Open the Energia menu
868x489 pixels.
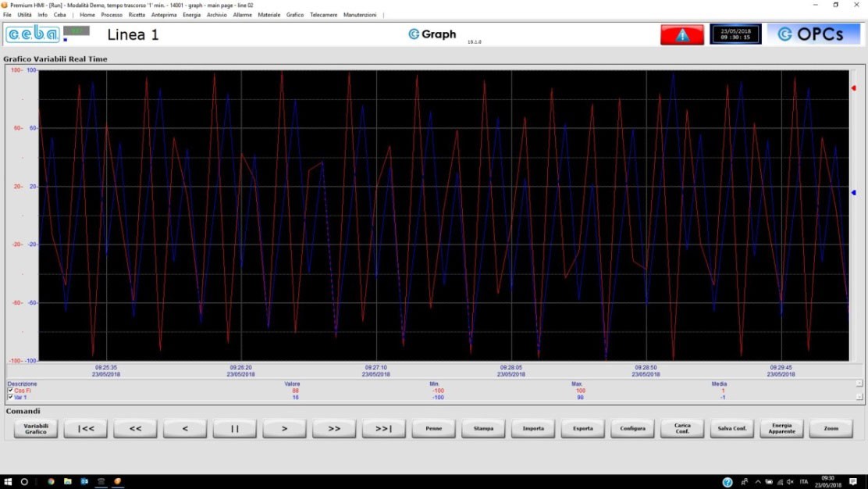point(191,15)
